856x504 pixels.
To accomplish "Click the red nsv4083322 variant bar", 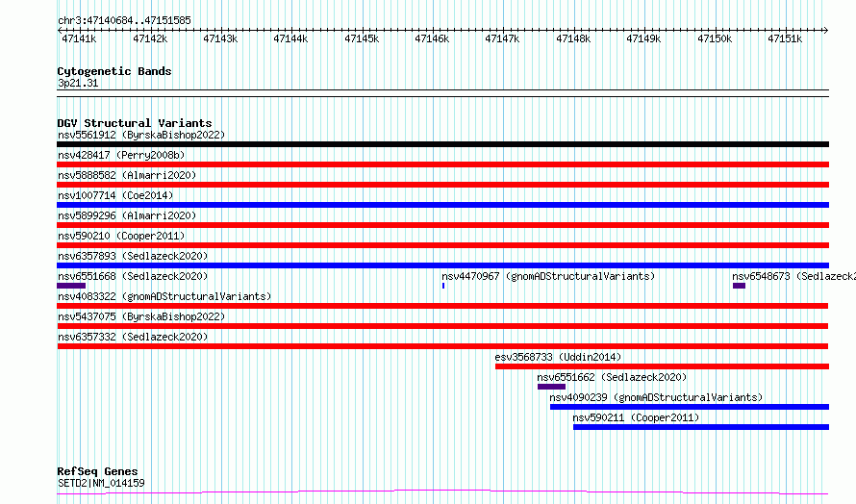I will point(442,306).
